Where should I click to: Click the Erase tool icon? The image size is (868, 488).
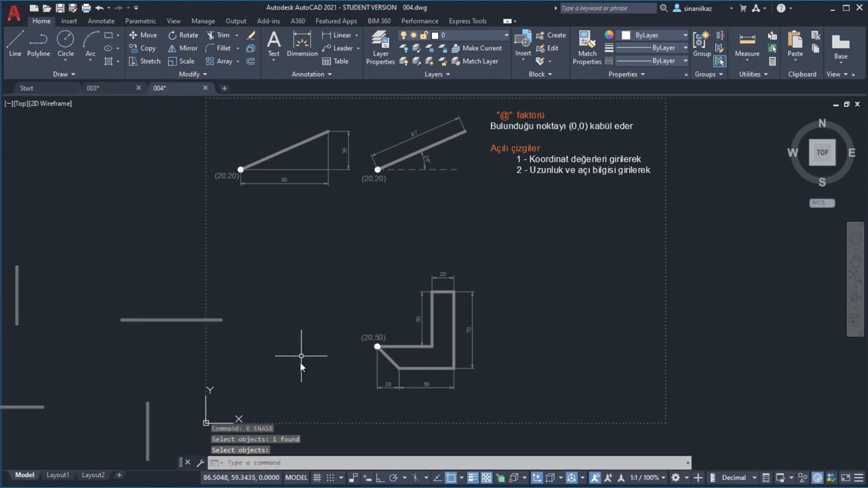pyautogui.click(x=251, y=35)
